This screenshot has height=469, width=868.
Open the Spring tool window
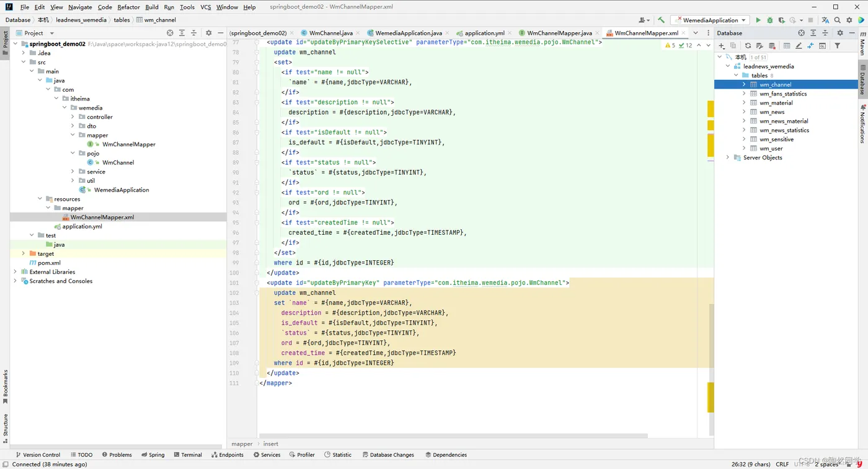click(153, 455)
